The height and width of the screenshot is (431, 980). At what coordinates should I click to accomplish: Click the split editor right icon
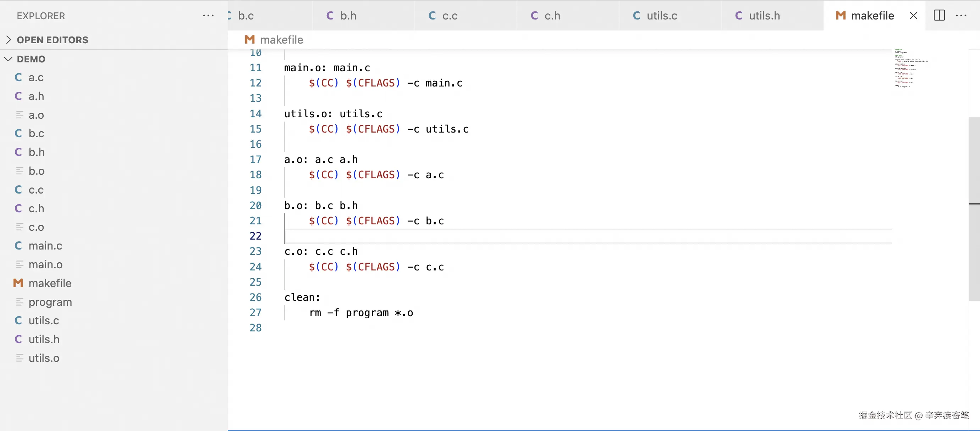point(939,16)
